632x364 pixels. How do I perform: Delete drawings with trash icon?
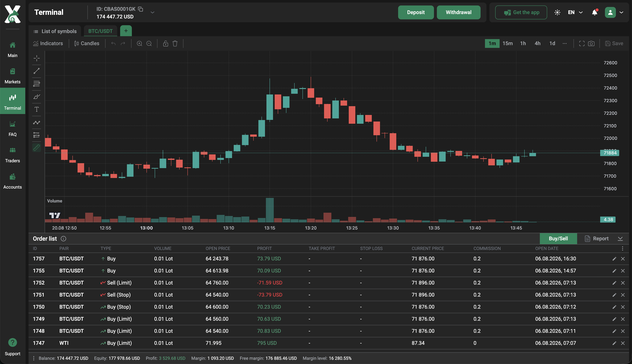(x=175, y=43)
